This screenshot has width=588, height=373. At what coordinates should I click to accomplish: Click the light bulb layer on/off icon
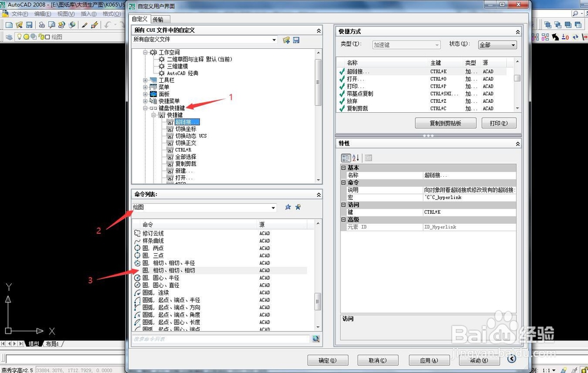(x=19, y=36)
